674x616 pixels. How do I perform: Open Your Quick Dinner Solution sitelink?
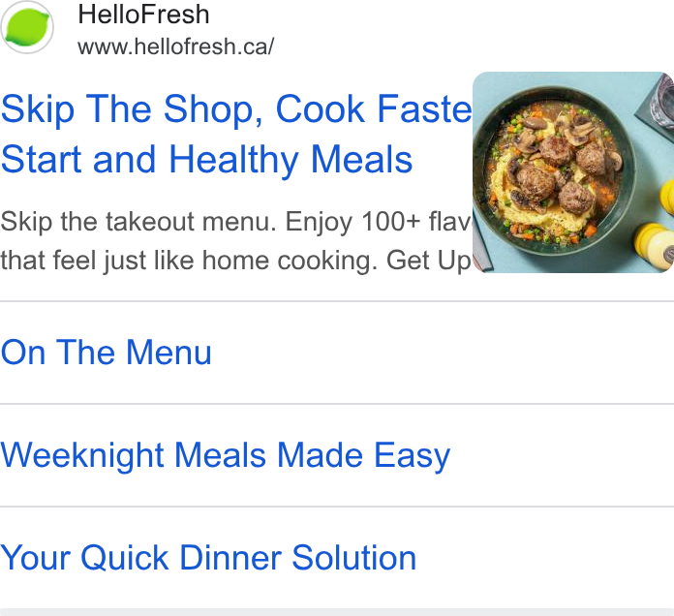[208, 558]
